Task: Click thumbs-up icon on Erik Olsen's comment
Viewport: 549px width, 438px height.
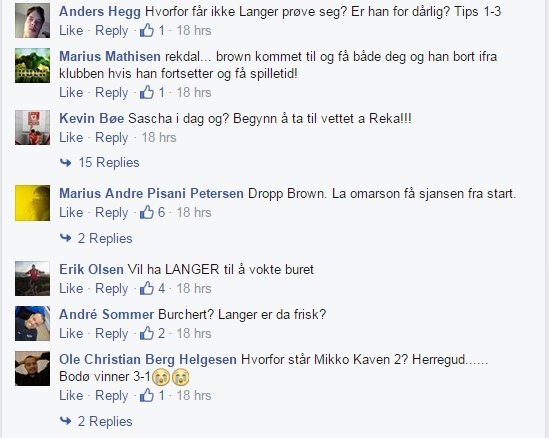Action: pos(147,288)
